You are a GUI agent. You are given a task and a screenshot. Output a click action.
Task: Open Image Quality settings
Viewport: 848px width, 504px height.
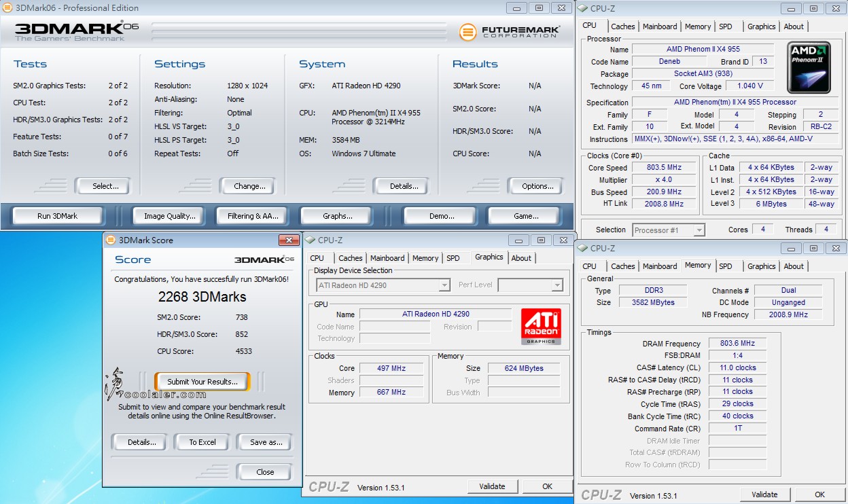click(x=170, y=216)
